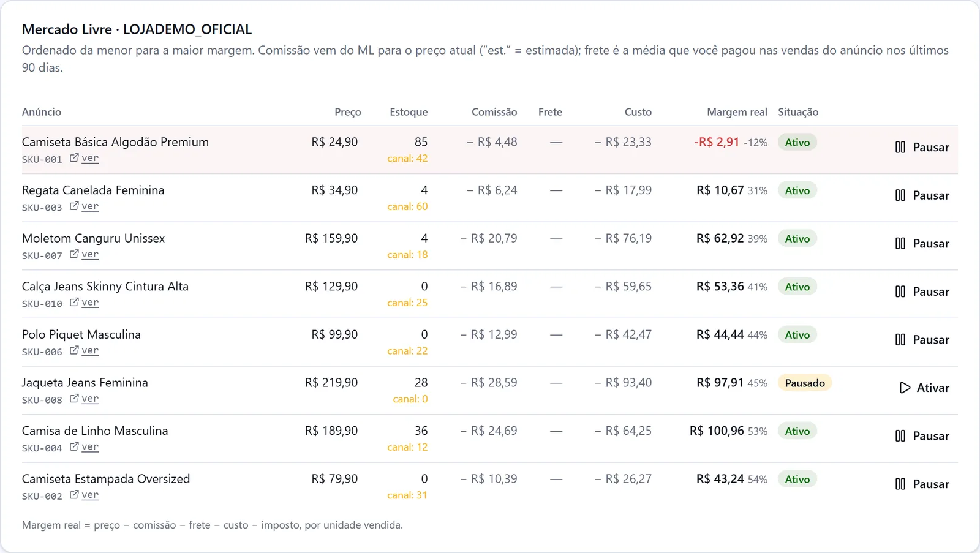Click the Comissão column header
Image resolution: width=980 pixels, height=553 pixels.
click(x=494, y=112)
